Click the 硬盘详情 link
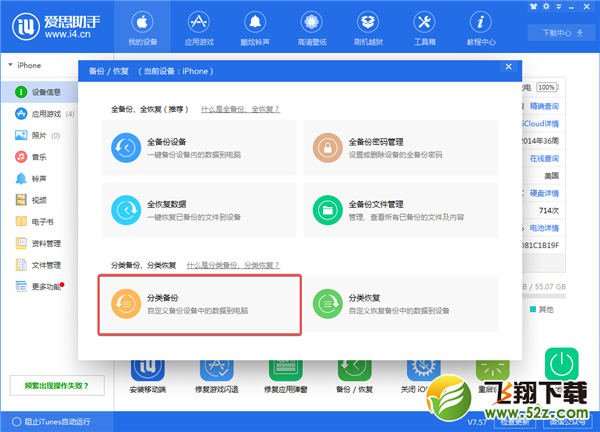 pyautogui.click(x=544, y=193)
